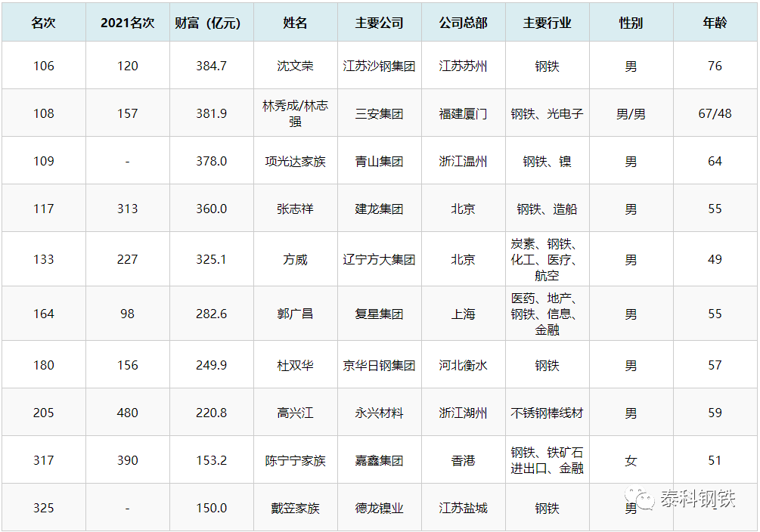Select the rank cell 325
This screenshot has width=760, height=532.
pyautogui.click(x=44, y=507)
